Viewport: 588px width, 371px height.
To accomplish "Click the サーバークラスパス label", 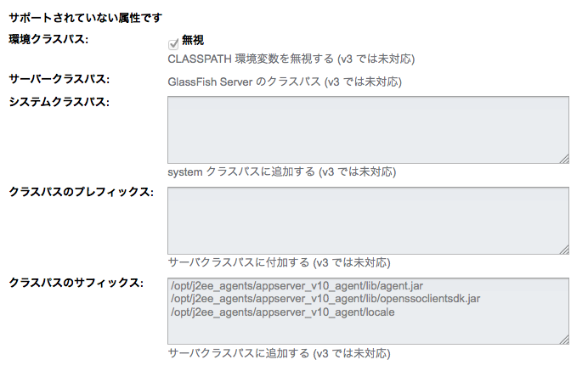I will [x=59, y=80].
